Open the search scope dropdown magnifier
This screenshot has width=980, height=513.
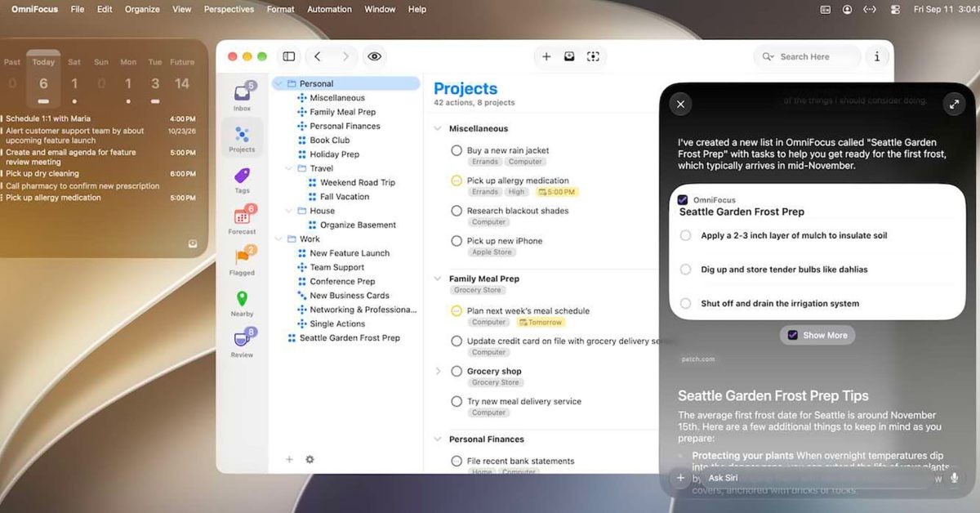click(x=768, y=56)
